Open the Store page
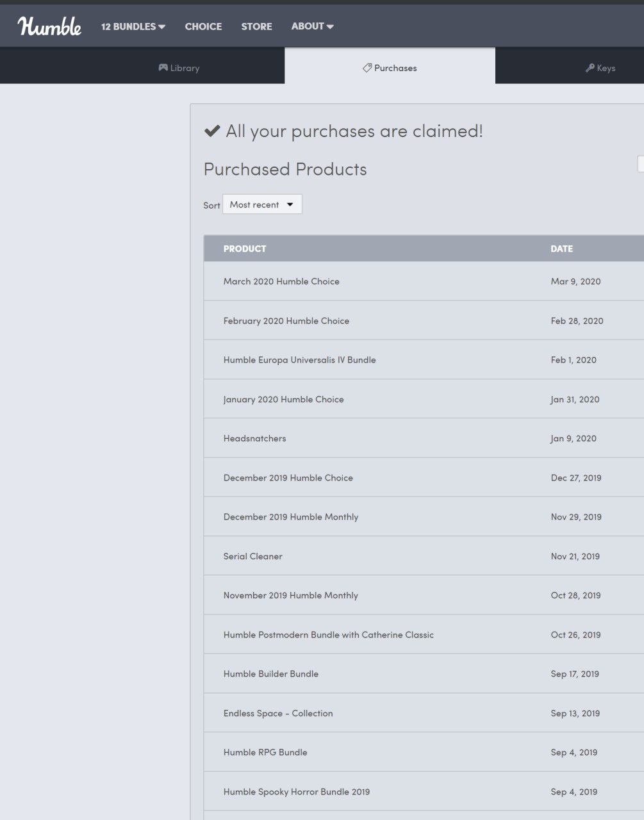 coord(256,26)
